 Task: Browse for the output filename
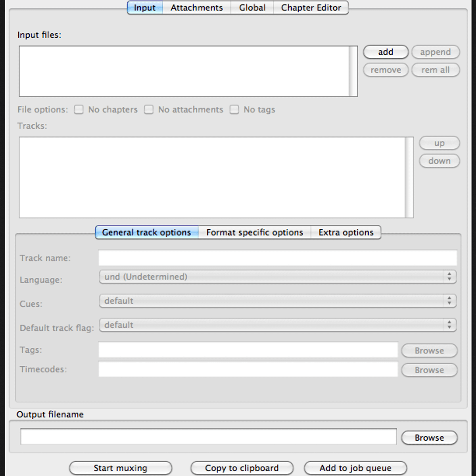(429, 438)
